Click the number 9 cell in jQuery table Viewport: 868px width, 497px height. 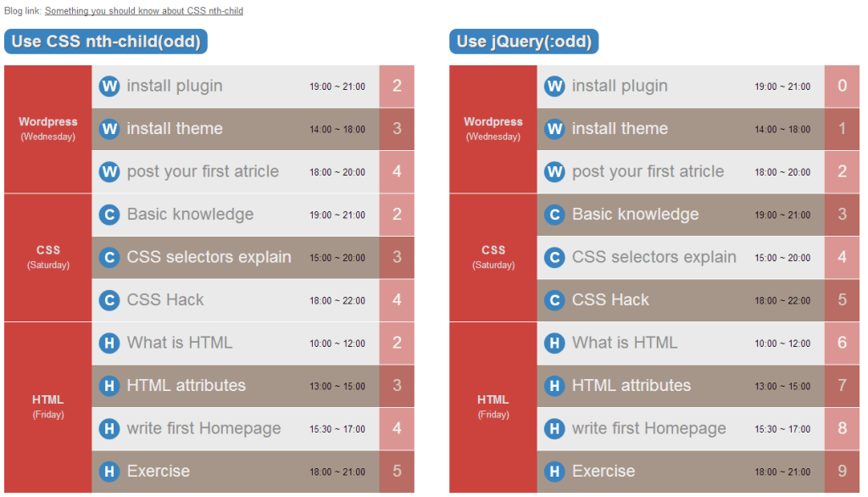(842, 472)
